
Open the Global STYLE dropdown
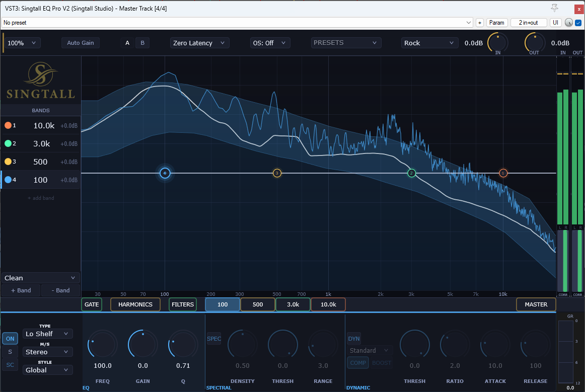pos(48,370)
